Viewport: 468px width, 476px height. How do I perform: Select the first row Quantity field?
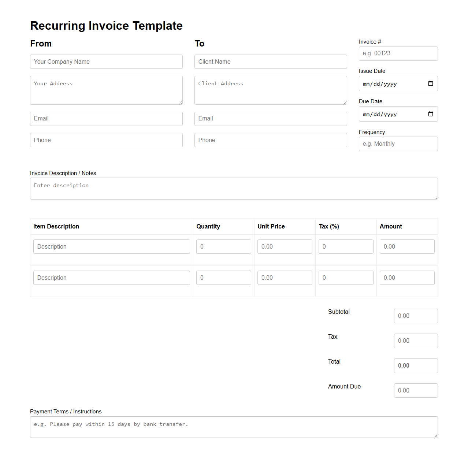(x=223, y=246)
